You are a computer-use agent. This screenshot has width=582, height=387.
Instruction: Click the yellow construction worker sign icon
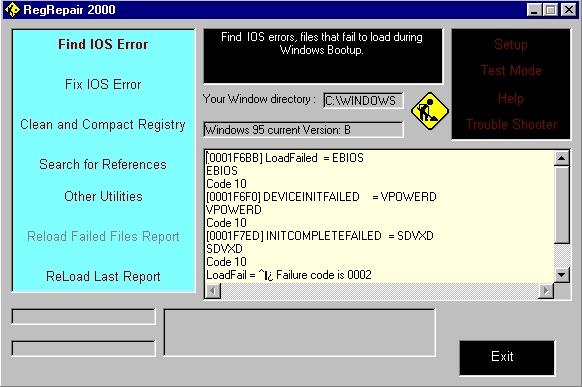click(430, 111)
